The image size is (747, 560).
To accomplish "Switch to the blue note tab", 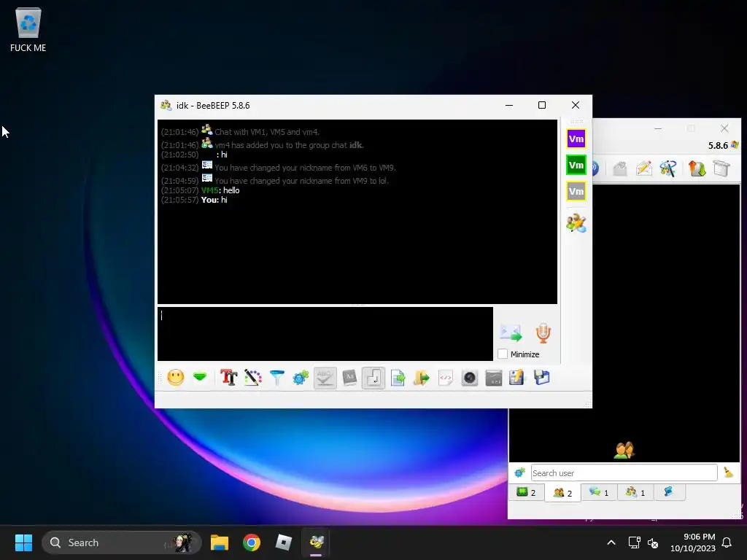I will [669, 492].
